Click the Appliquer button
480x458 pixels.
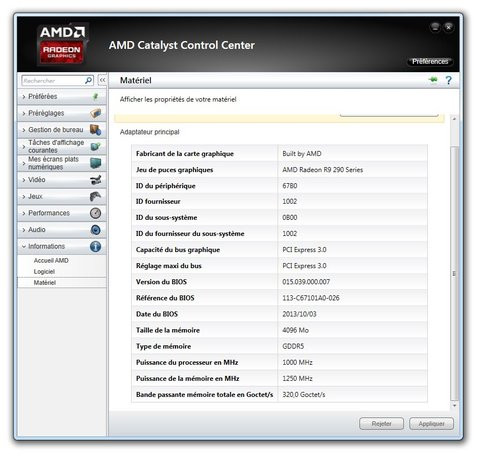coord(431,424)
